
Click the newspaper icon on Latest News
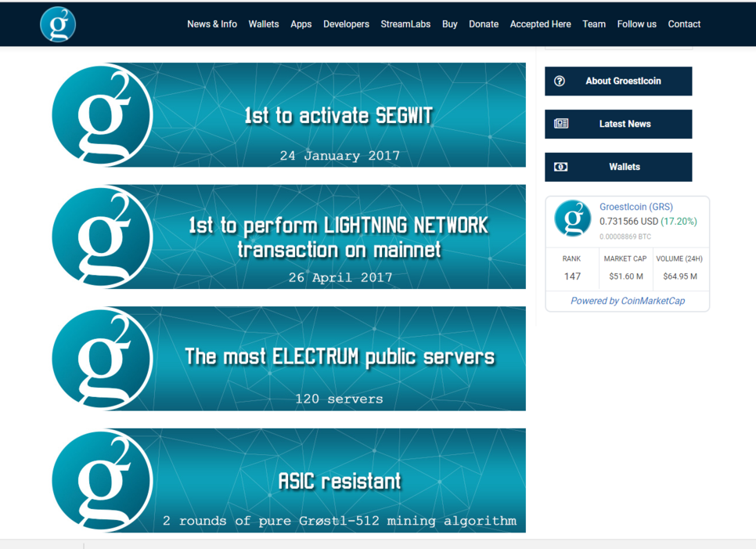[560, 124]
